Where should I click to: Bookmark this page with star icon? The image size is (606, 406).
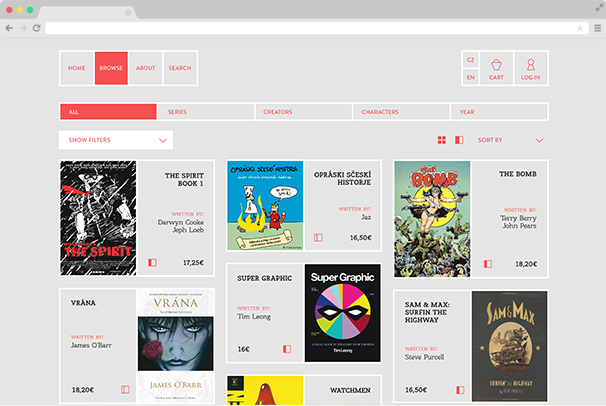tap(579, 28)
